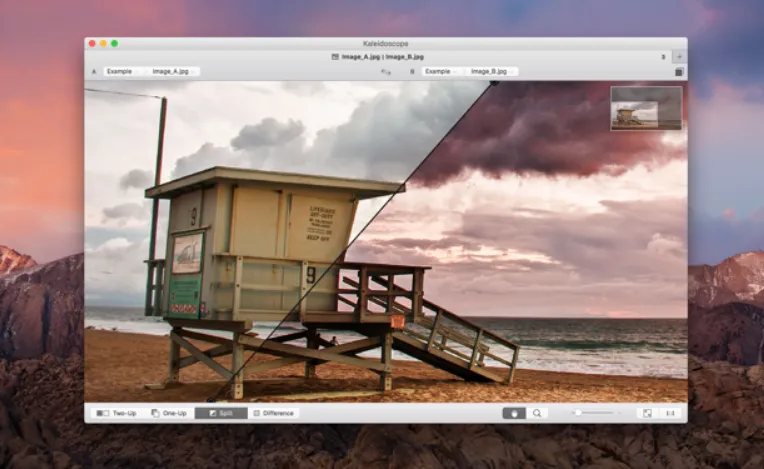Click the navigator thumbnail preview
This screenshot has width=764, height=469.
tap(646, 109)
